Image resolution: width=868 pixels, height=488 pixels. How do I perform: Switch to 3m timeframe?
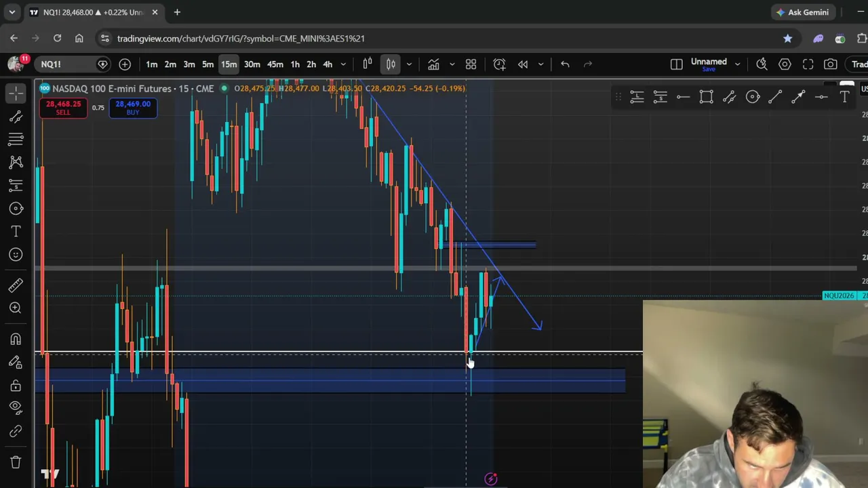(x=189, y=64)
